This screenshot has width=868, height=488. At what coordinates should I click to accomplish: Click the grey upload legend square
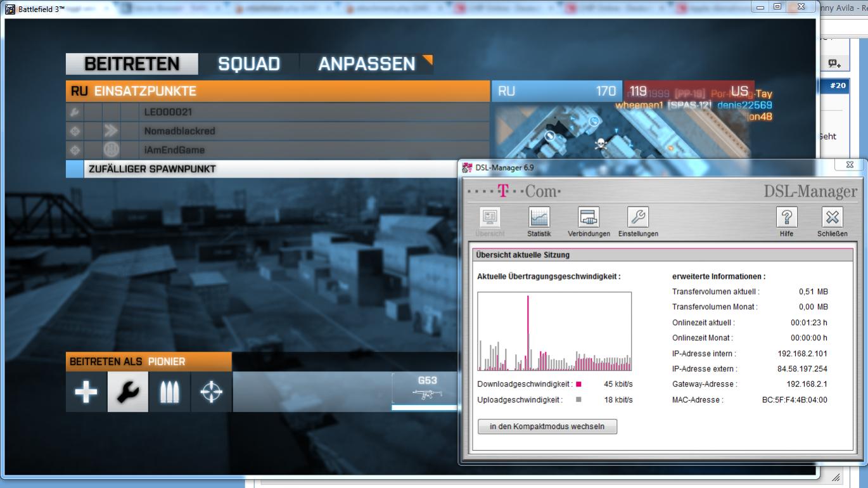tap(578, 400)
